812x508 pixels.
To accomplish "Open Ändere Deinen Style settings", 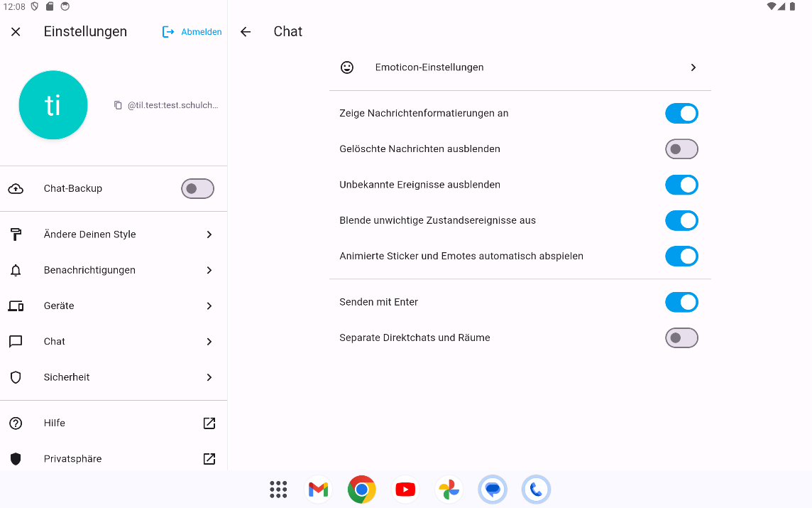I will 114,234.
